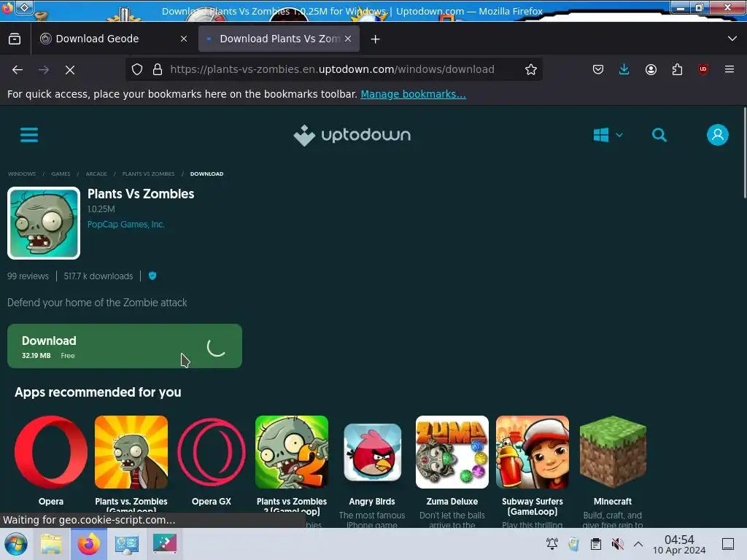Open the Plants vs. Zombies GameLoop app icon
The height and width of the screenshot is (560, 747).
point(131,452)
